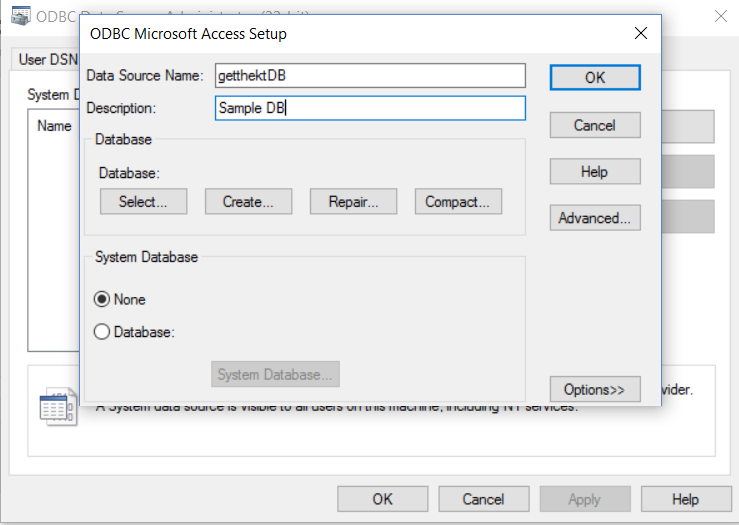Image resolution: width=739 pixels, height=525 pixels.
Task: Click Create... to make new database
Action: click(248, 201)
